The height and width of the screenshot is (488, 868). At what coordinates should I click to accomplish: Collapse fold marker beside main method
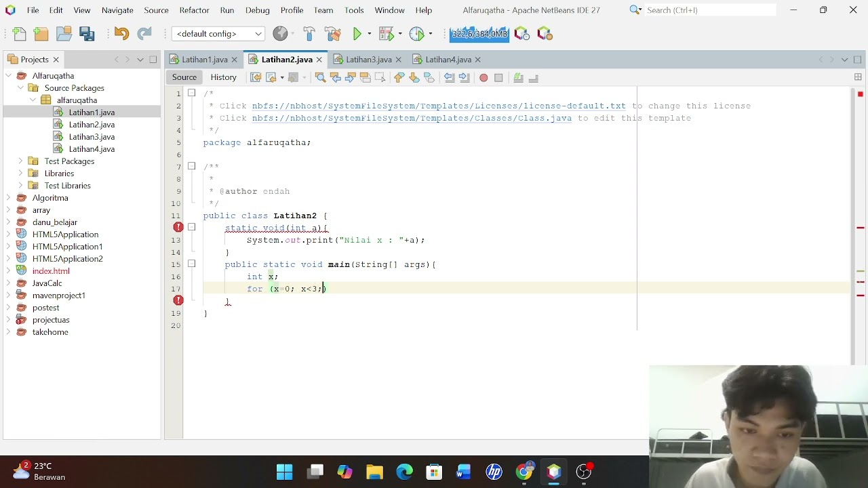click(x=192, y=264)
